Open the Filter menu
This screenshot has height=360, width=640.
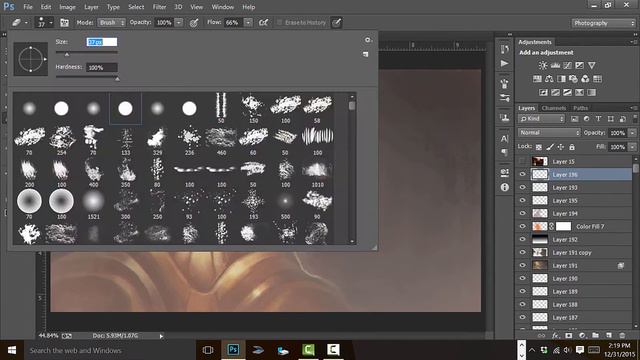point(159,7)
